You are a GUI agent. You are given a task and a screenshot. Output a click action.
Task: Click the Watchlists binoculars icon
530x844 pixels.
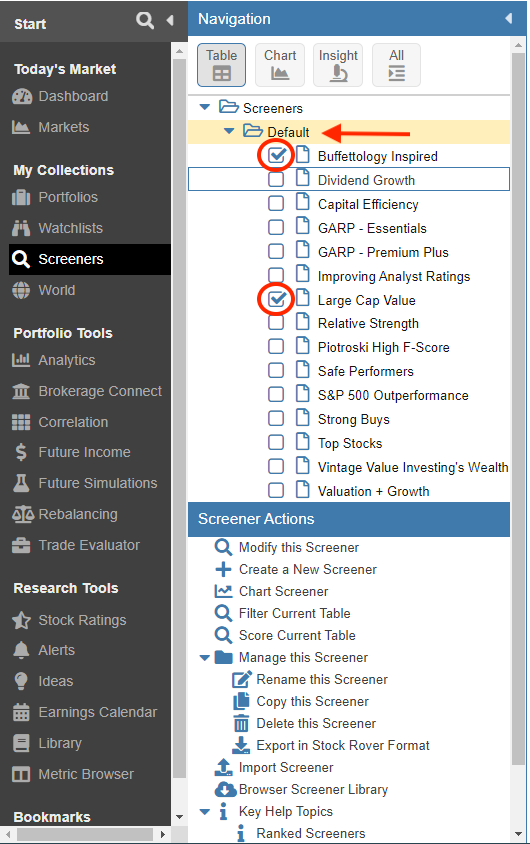[x=21, y=228]
